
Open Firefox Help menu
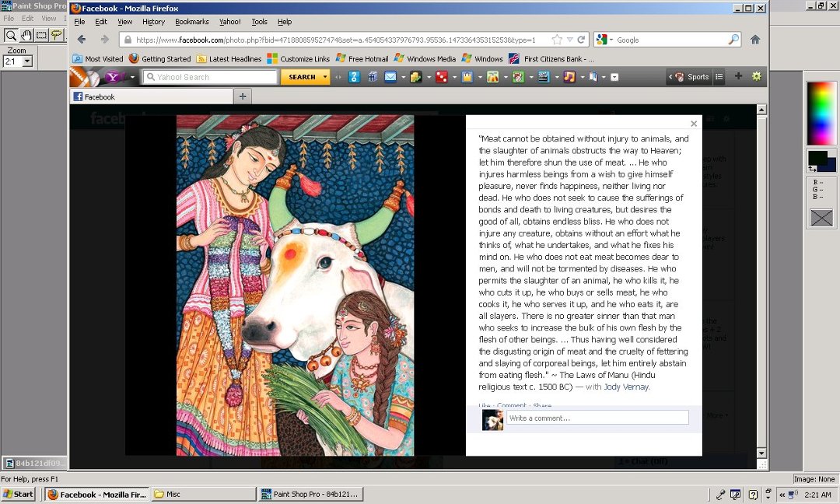pyautogui.click(x=285, y=22)
